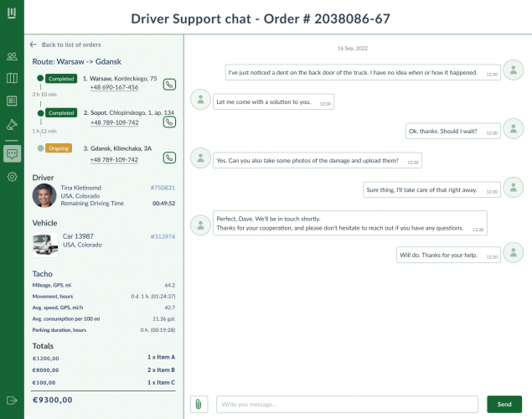
Task: Click Sopot phone number +48 789-109-742
Action: (115, 122)
